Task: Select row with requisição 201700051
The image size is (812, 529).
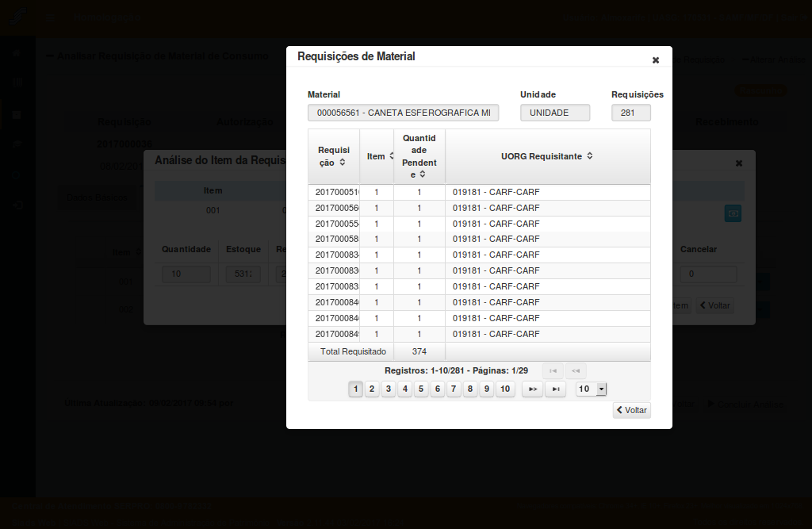Action: pyautogui.click(x=479, y=192)
